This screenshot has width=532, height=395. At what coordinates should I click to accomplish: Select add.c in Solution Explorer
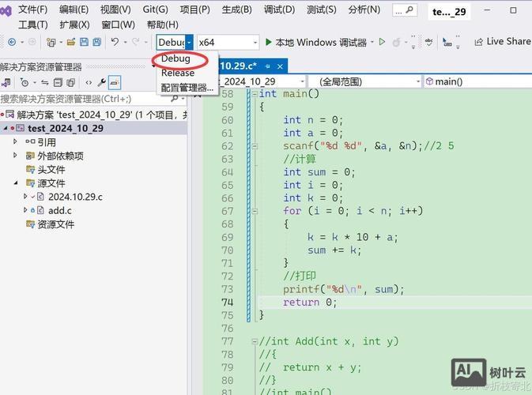tap(60, 211)
